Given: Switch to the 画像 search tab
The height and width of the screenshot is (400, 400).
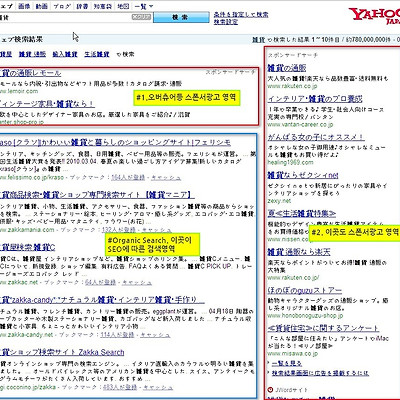Looking at the screenshot, I should coord(24,6).
